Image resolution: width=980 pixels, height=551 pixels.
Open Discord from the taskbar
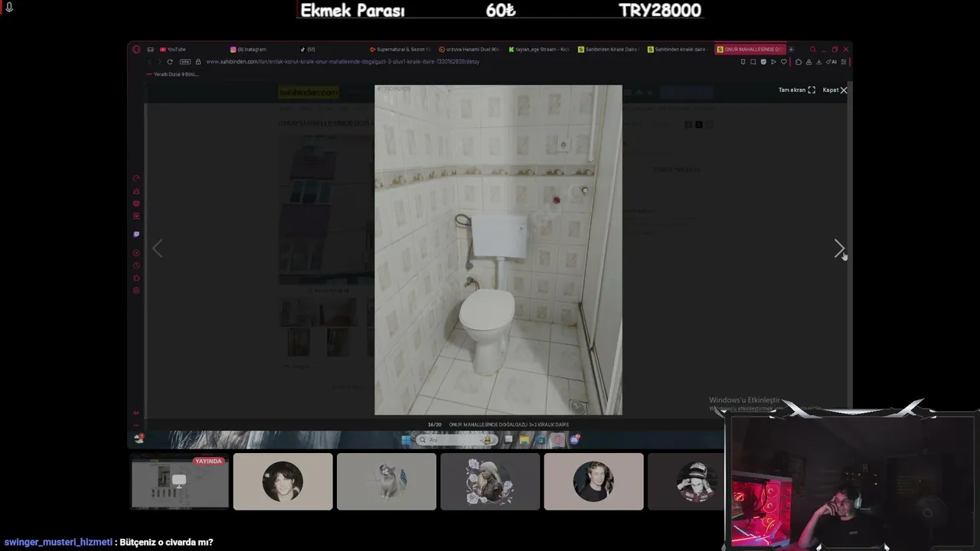click(574, 440)
